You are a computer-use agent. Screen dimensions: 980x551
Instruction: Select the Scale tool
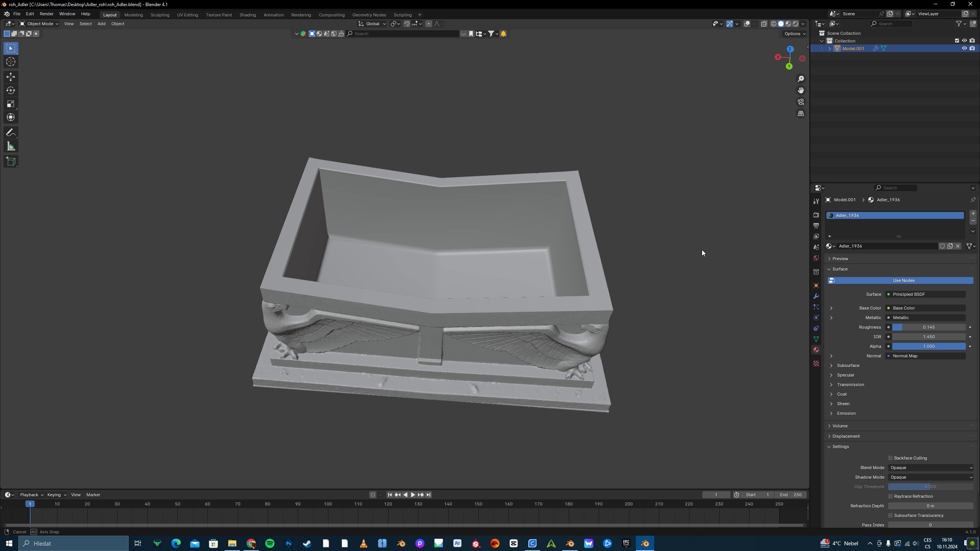[11, 104]
